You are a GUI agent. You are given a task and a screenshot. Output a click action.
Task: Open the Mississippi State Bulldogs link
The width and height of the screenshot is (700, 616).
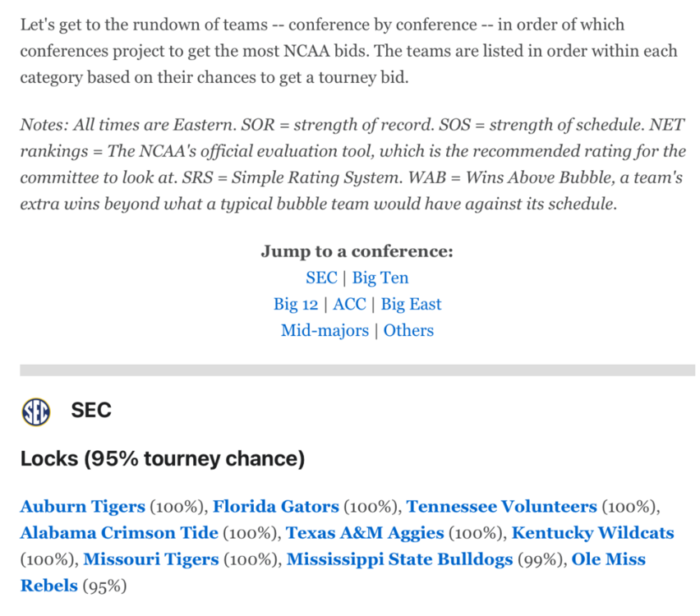400,559
